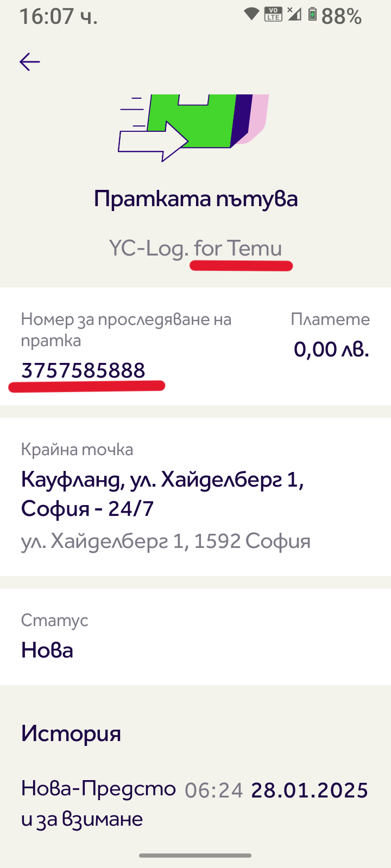Viewport: 391px width, 868px height.
Task: Tap the 0,00 лв. payment amount
Action: tap(331, 349)
